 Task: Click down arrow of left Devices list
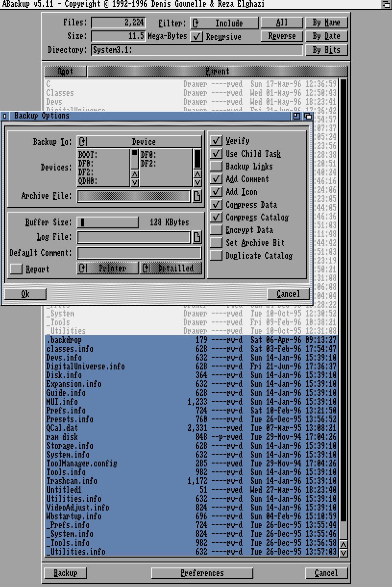(x=135, y=182)
